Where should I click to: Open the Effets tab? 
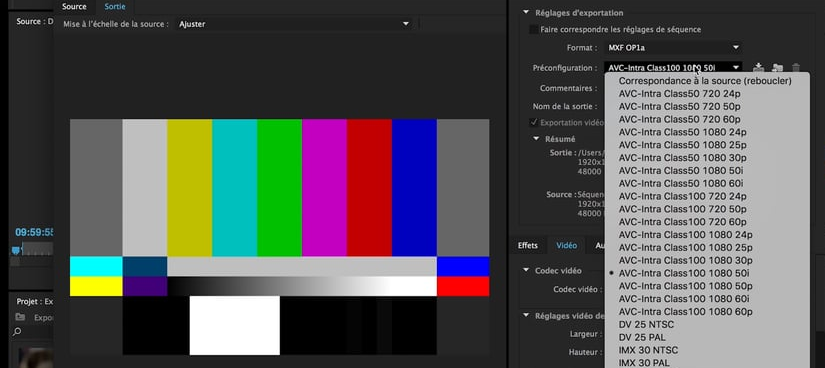pyautogui.click(x=528, y=245)
